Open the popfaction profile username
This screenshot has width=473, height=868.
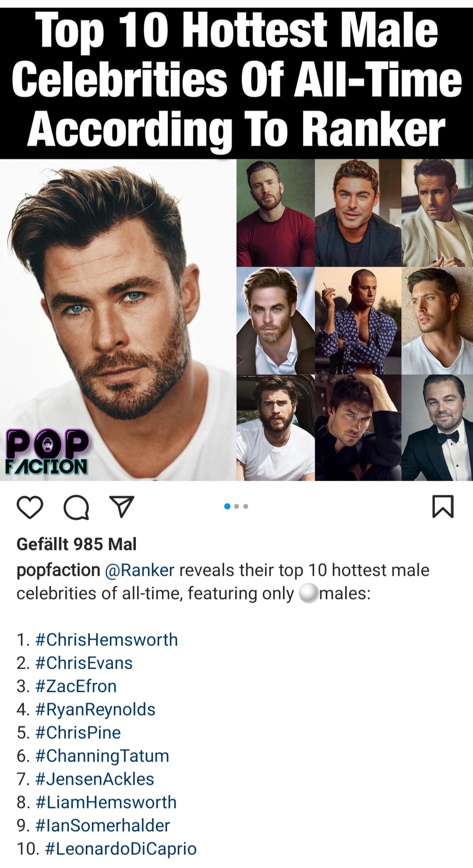coord(58,570)
